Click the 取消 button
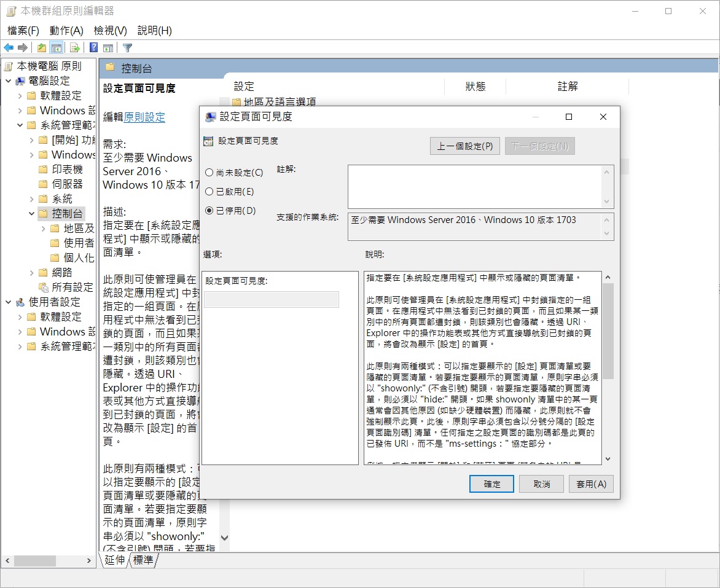The image size is (720, 588). coord(541,484)
